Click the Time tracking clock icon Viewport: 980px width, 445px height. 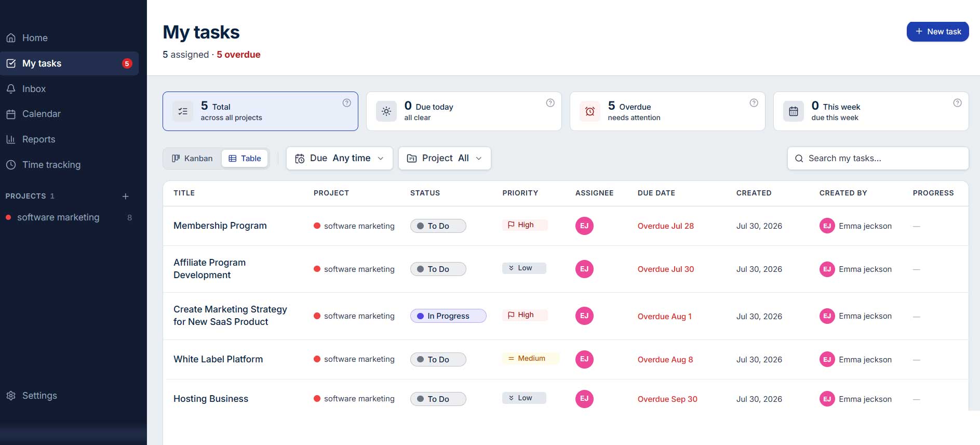click(x=11, y=165)
